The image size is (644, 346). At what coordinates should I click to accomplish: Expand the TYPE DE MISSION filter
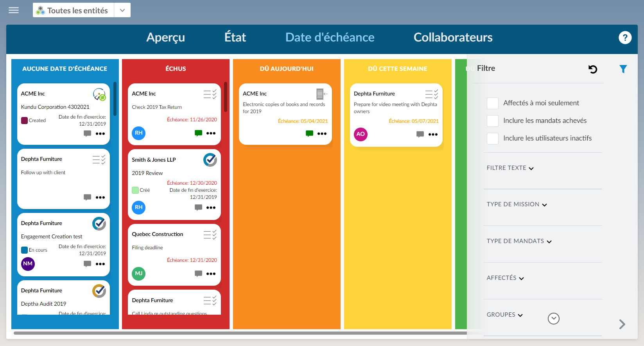[517, 204]
